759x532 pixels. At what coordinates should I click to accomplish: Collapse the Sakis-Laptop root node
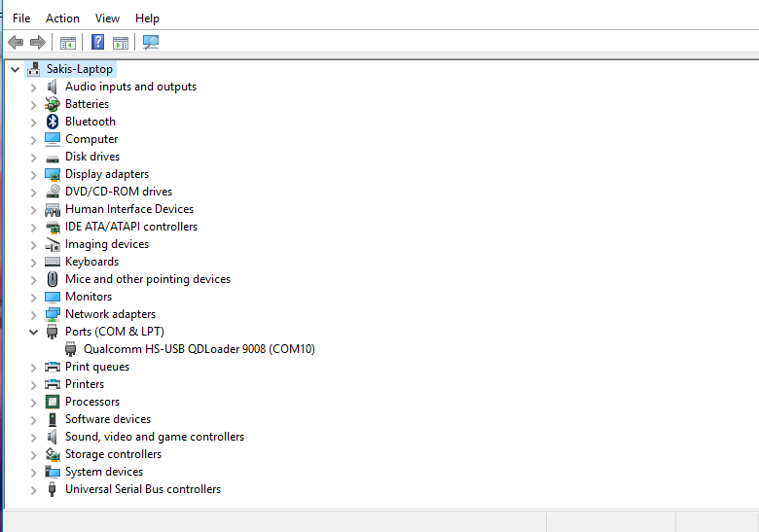(x=15, y=70)
